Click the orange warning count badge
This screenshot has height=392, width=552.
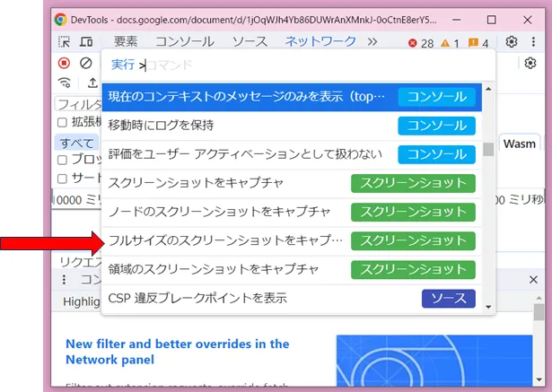click(450, 42)
